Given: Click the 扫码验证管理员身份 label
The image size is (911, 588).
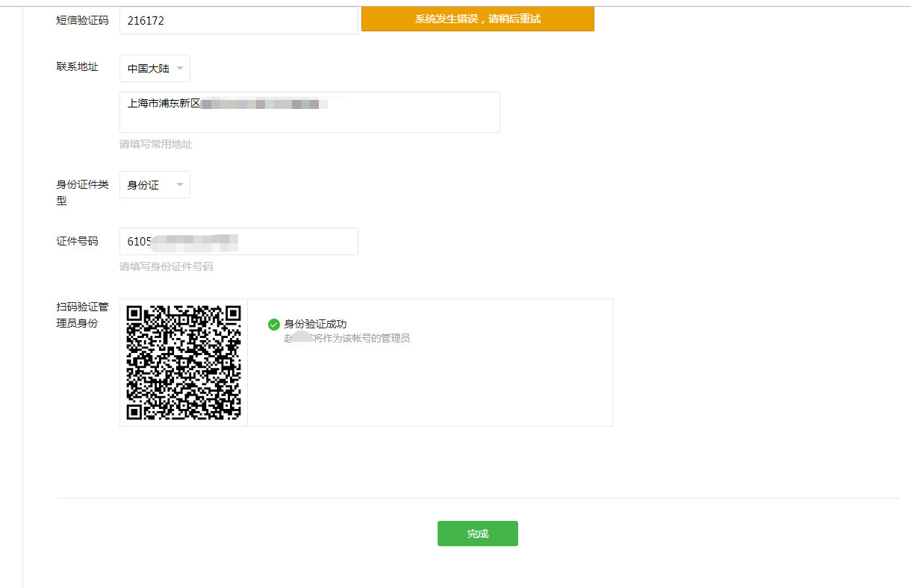Looking at the screenshot, I should click(82, 315).
